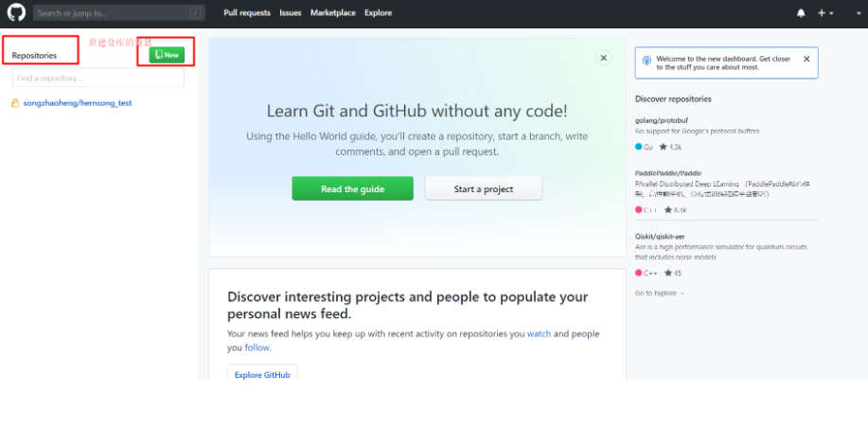868x428 pixels.
Task: Follow the Go to Explore link
Action: coord(660,293)
